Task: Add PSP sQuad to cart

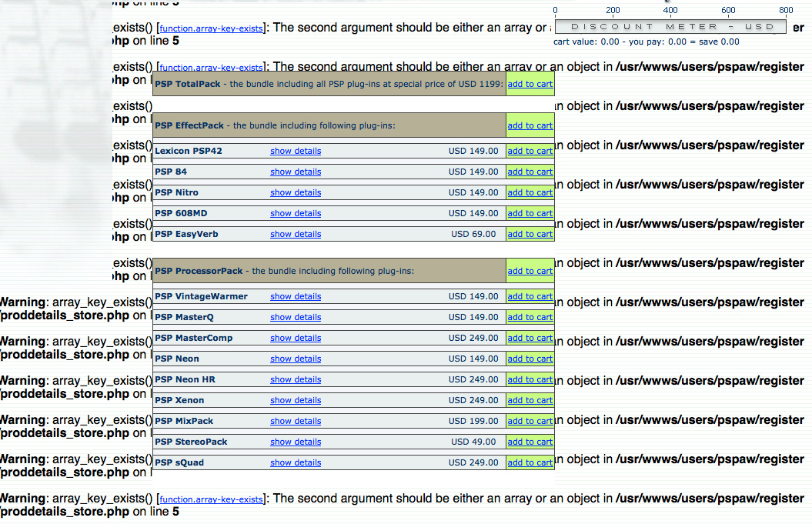Action: tap(530, 462)
